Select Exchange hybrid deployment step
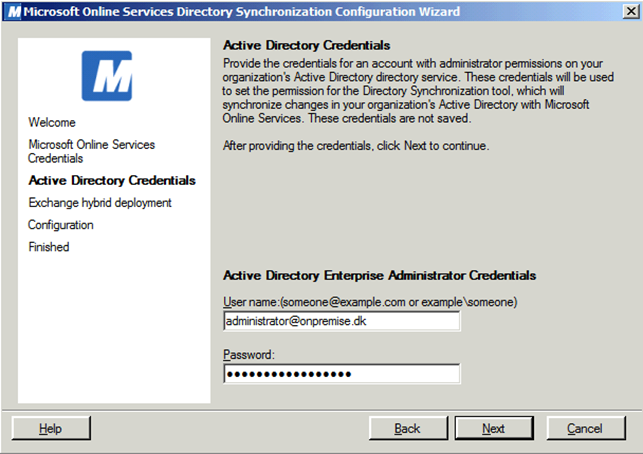The width and height of the screenshot is (643, 454). [100, 203]
